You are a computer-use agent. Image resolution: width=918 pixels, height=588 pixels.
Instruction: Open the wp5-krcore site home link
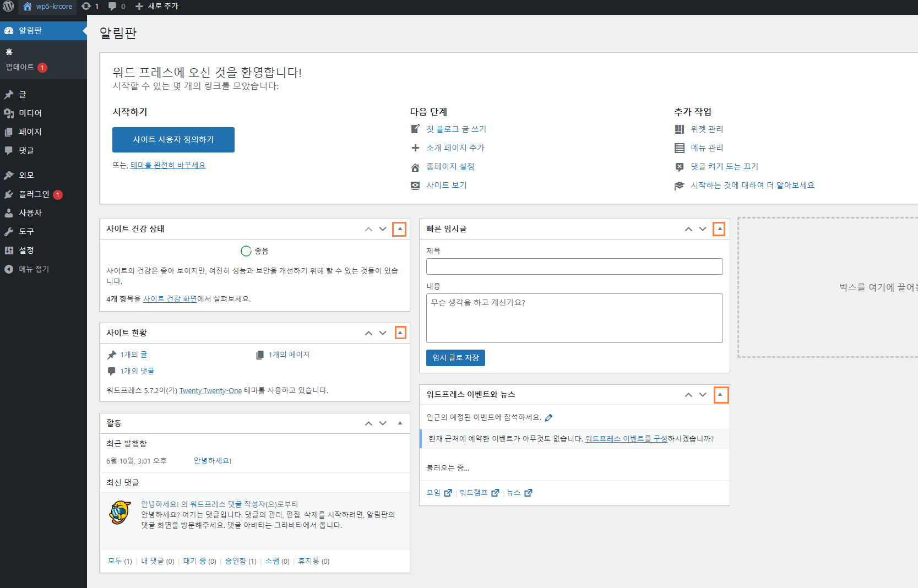coord(48,7)
